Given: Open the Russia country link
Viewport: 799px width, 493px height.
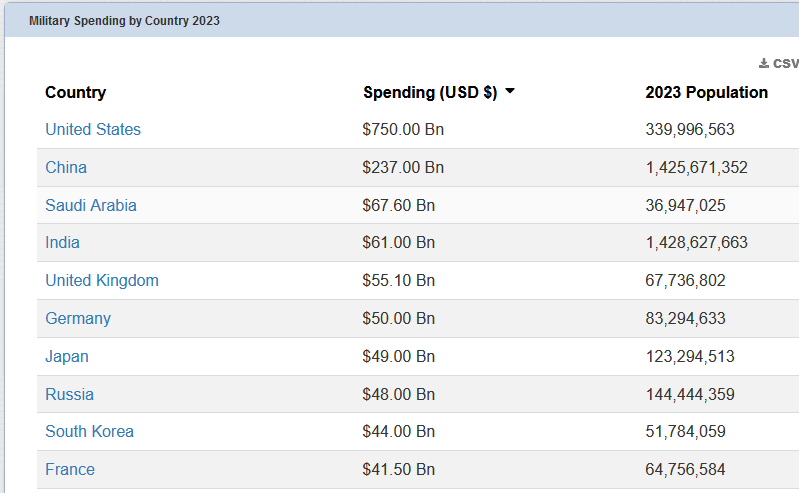Looking at the screenshot, I should coord(69,395).
